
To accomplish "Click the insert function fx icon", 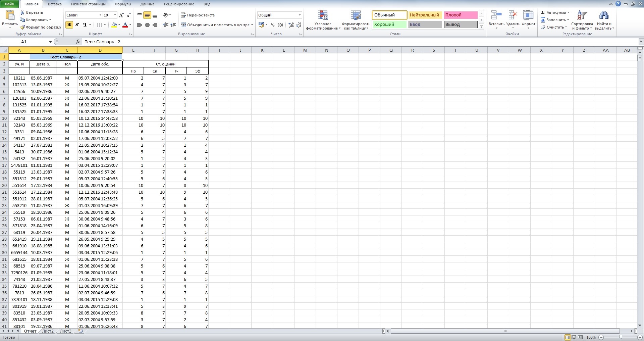I will pos(78,42).
